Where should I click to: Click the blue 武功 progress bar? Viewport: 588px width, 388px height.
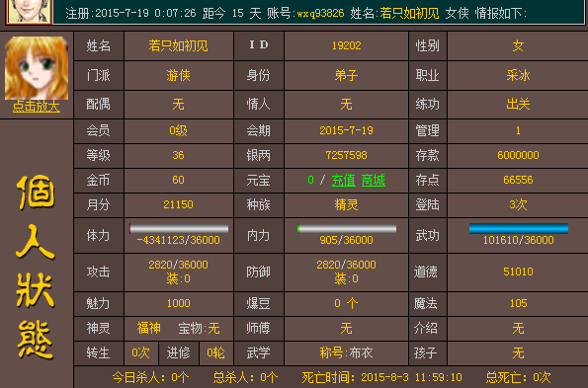pos(519,228)
